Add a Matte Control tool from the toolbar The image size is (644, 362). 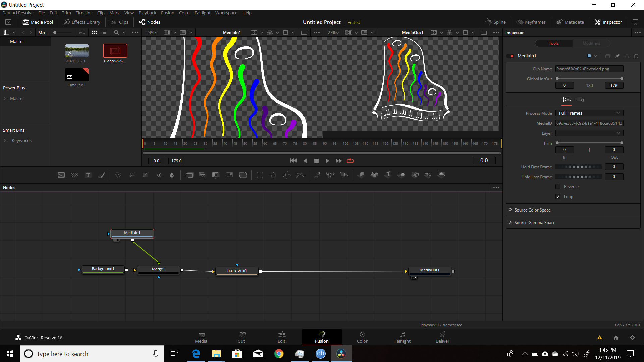[216, 175]
